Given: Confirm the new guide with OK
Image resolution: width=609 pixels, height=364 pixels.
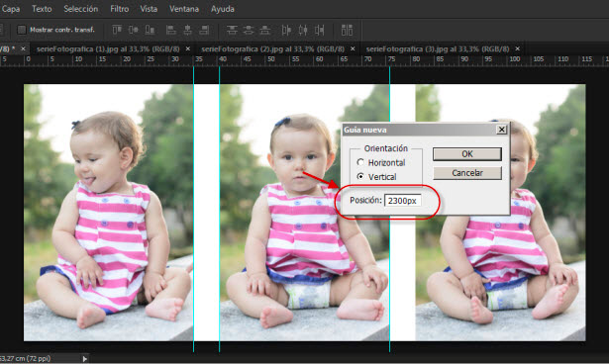Looking at the screenshot, I should 467,154.
